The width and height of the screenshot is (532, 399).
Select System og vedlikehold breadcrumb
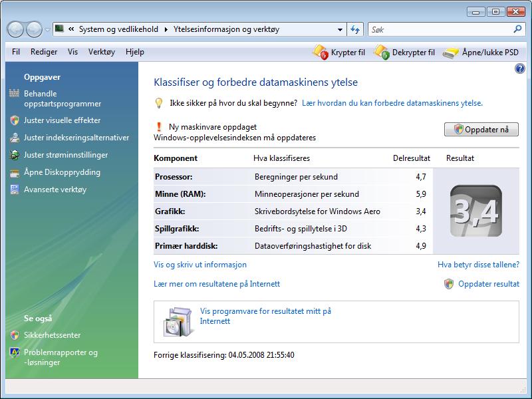118,29
